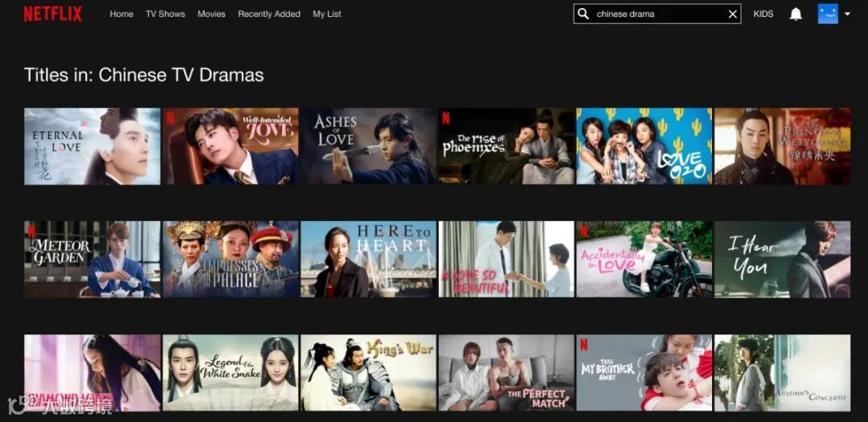Open Autumn's Concerto thumbnail
The image size is (868, 422).
click(x=783, y=373)
